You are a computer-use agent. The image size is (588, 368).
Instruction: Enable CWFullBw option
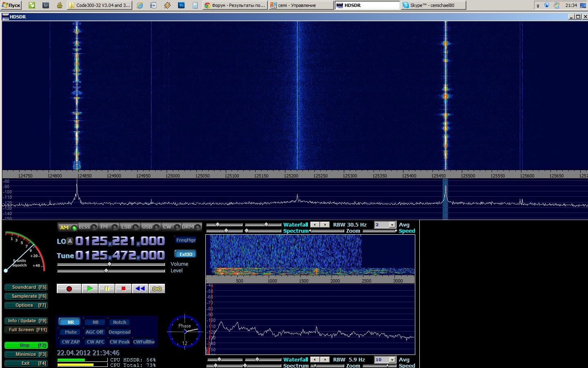click(144, 342)
